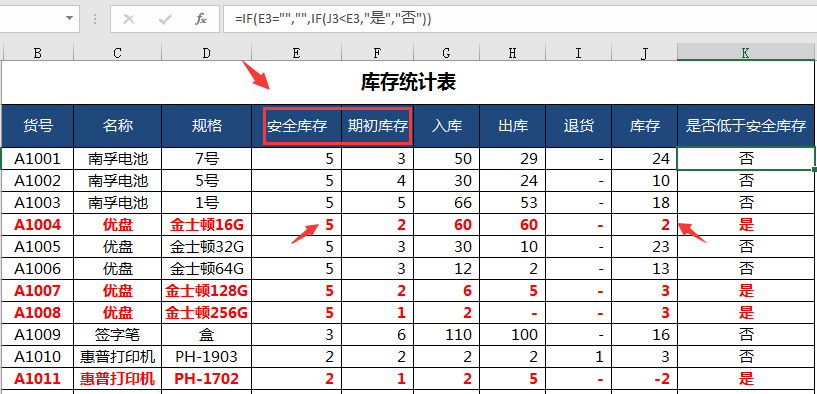Click 入库 value 110 for A1009
The image size is (817, 394).
[x=447, y=334]
